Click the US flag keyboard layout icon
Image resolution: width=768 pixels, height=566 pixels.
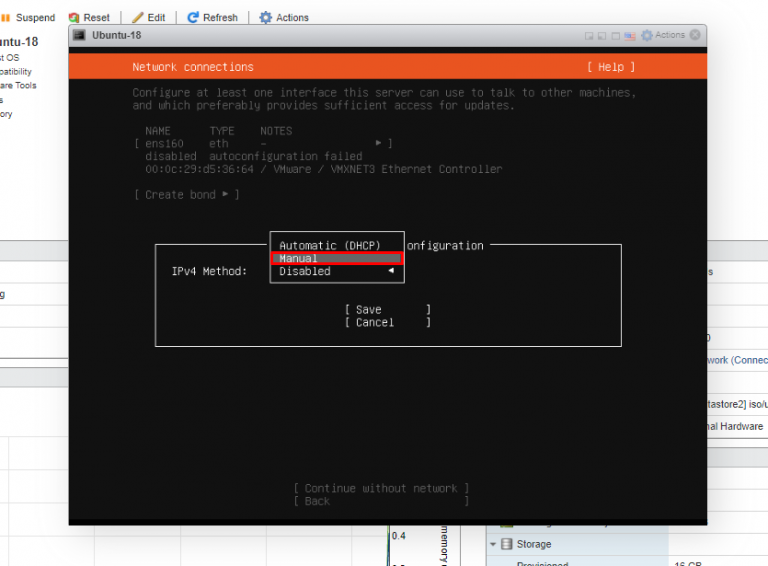pos(630,36)
